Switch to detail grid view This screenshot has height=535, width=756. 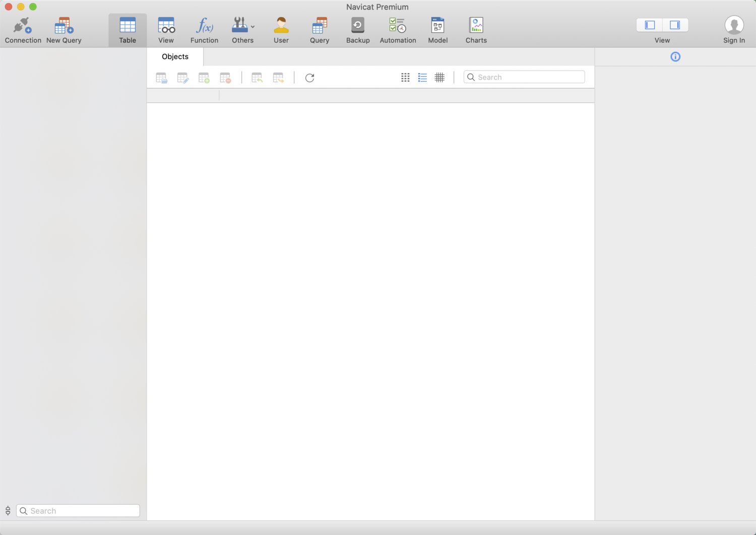[x=439, y=77]
